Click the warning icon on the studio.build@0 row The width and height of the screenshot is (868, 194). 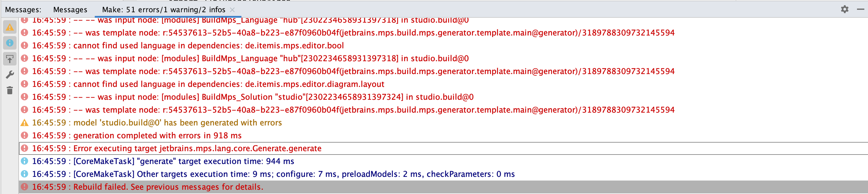coord(24,122)
